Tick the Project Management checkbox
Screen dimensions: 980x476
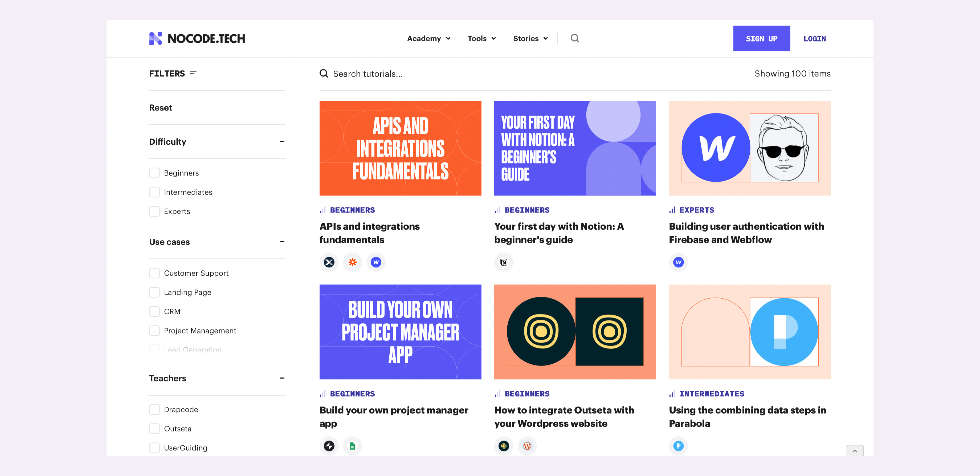[x=154, y=331]
